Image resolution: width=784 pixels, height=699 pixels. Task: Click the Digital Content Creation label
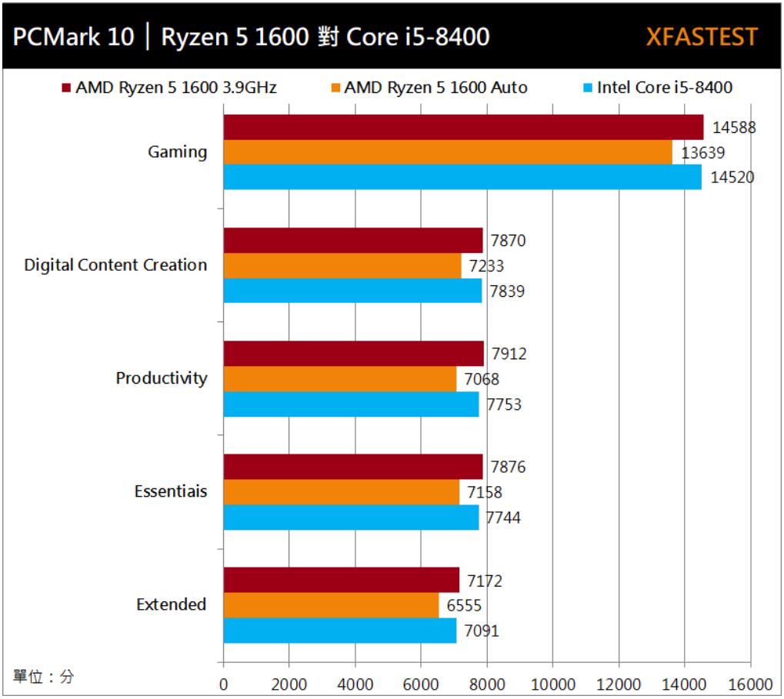(x=115, y=265)
